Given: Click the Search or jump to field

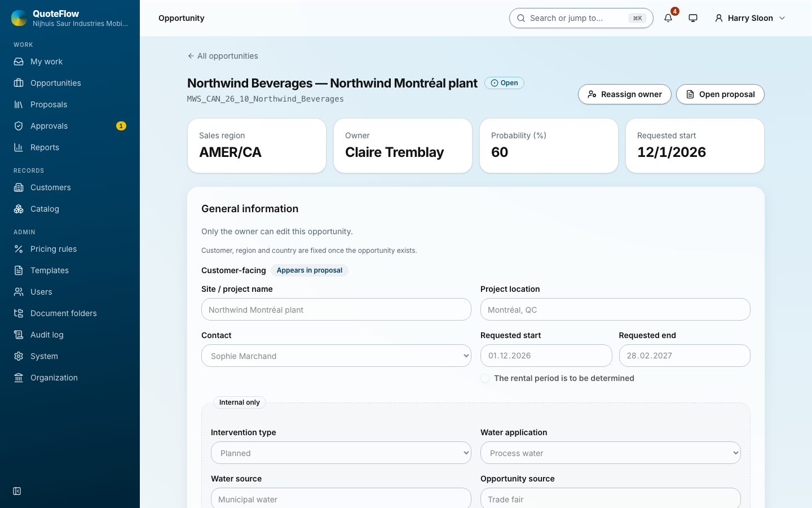Looking at the screenshot, I should click(581, 18).
